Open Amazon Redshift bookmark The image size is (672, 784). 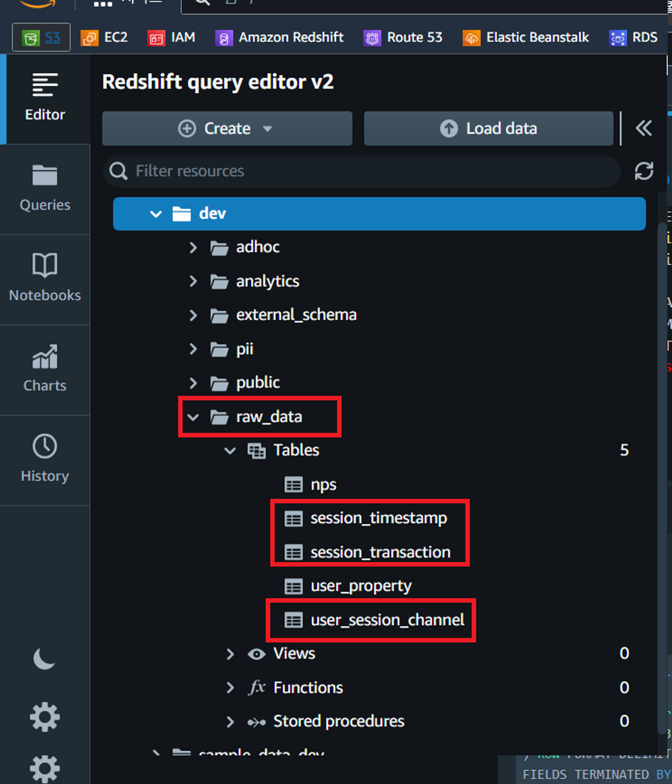280,37
